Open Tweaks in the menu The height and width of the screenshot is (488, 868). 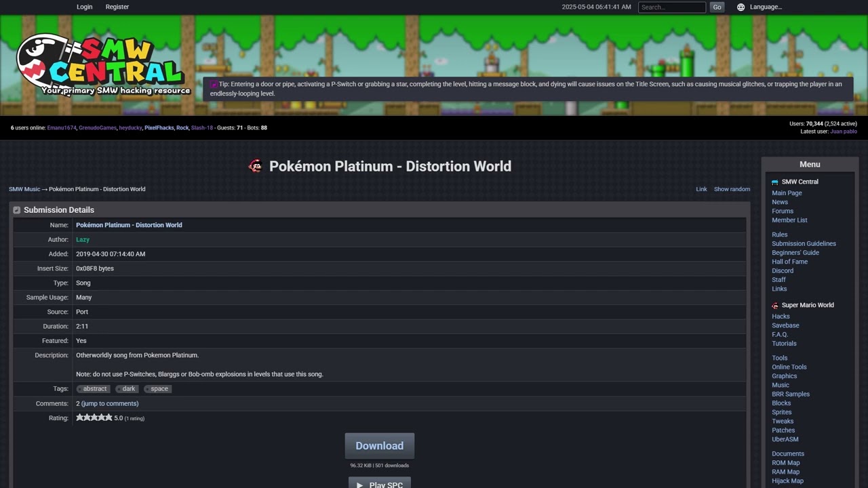coord(783,421)
